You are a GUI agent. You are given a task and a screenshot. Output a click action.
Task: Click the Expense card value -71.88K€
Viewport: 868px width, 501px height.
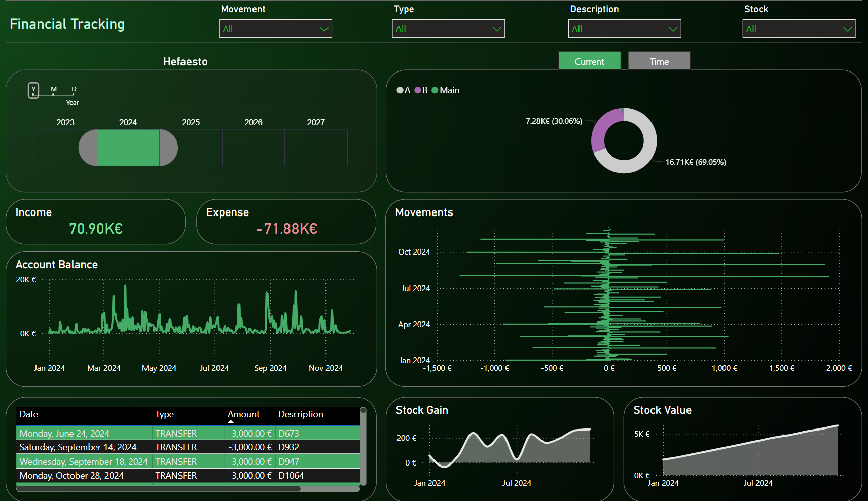click(287, 229)
